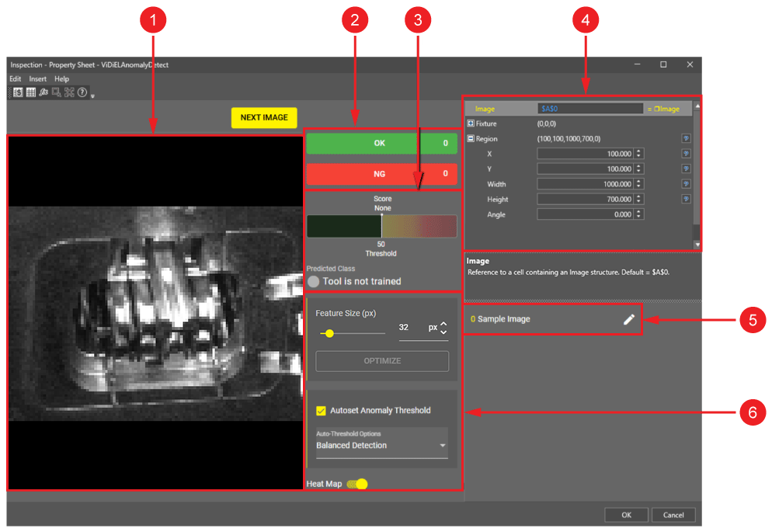Collapse the Region property group
Screen dimensions: 772x532
coord(471,139)
